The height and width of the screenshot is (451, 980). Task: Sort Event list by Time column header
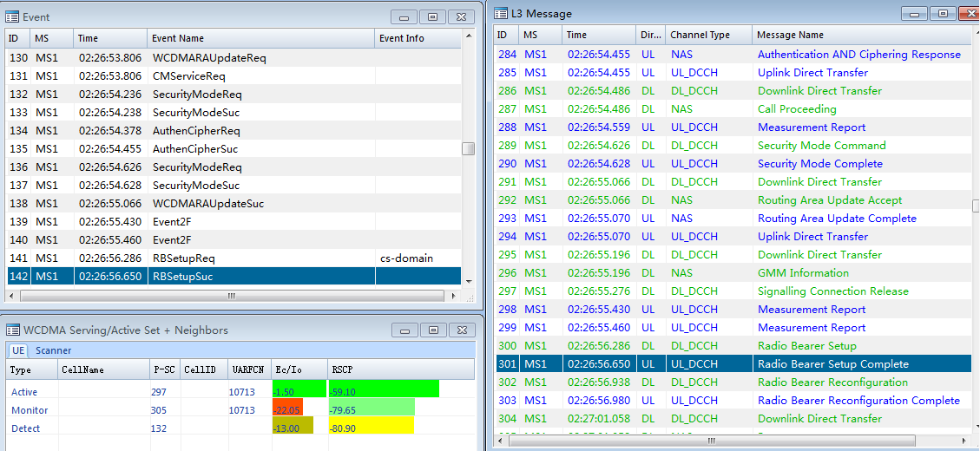pyautogui.click(x=110, y=38)
